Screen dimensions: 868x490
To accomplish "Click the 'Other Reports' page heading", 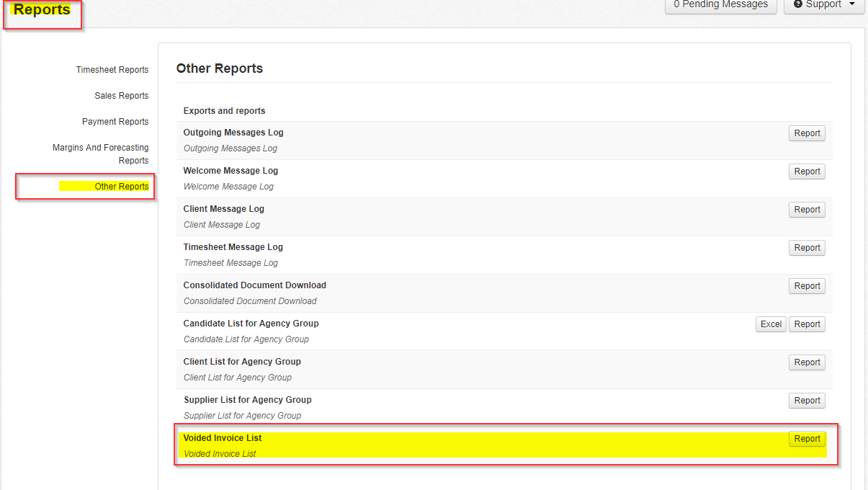I will point(220,68).
